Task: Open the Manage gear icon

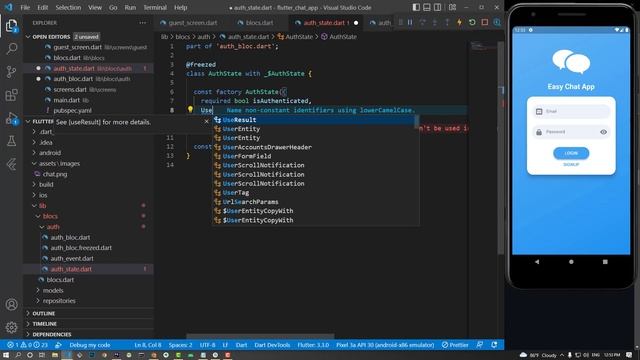Action: [11, 327]
